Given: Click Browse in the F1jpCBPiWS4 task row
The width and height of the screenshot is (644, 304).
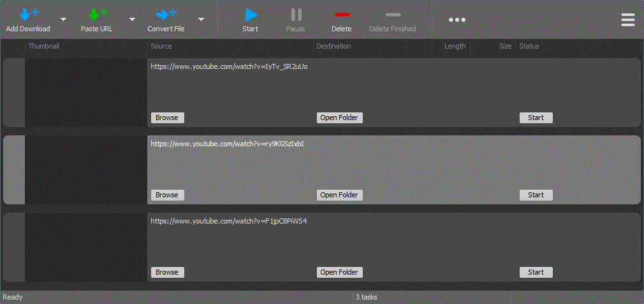Looking at the screenshot, I should pos(168,272).
